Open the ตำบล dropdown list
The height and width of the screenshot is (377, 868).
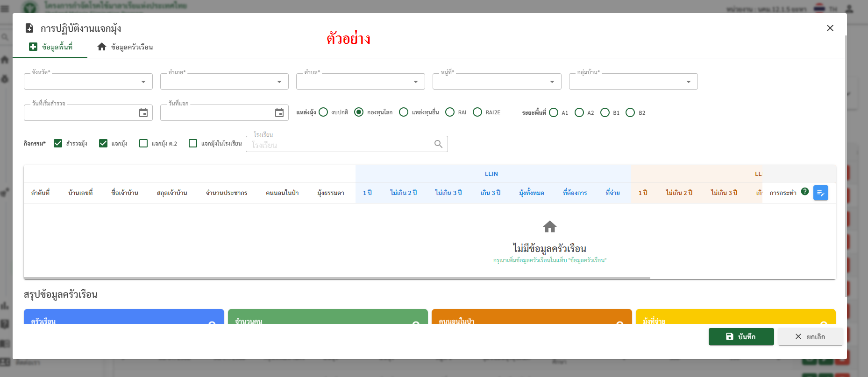point(415,82)
